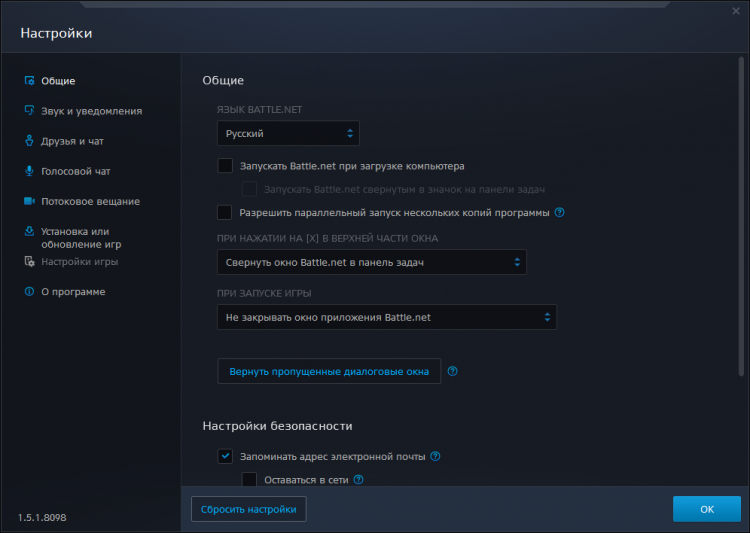Click the Установка или обновление игр download icon
The height and width of the screenshot is (533, 750).
pyautogui.click(x=29, y=231)
